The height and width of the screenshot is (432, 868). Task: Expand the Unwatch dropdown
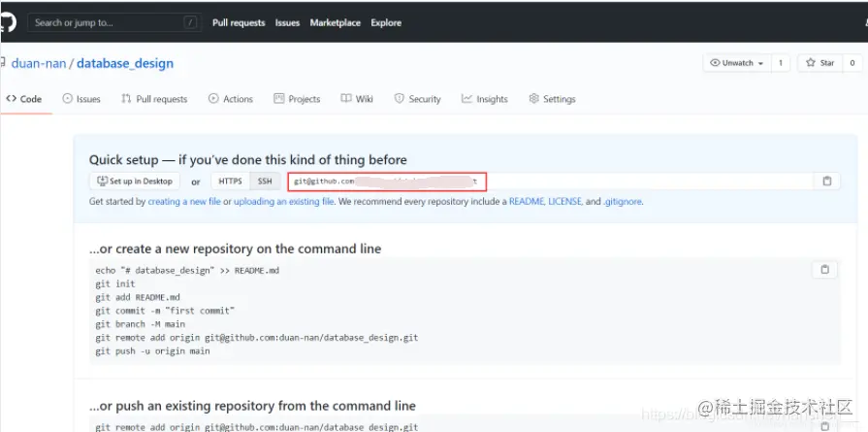[x=737, y=63]
